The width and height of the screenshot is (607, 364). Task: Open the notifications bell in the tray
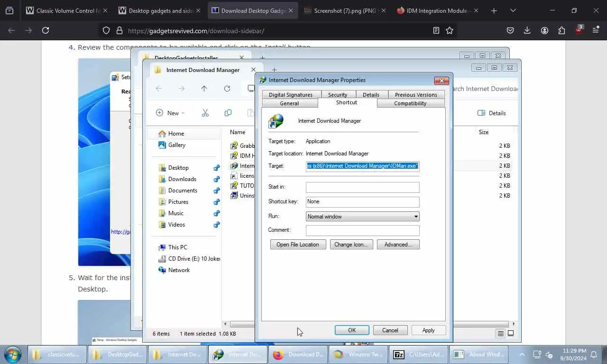tap(594, 355)
